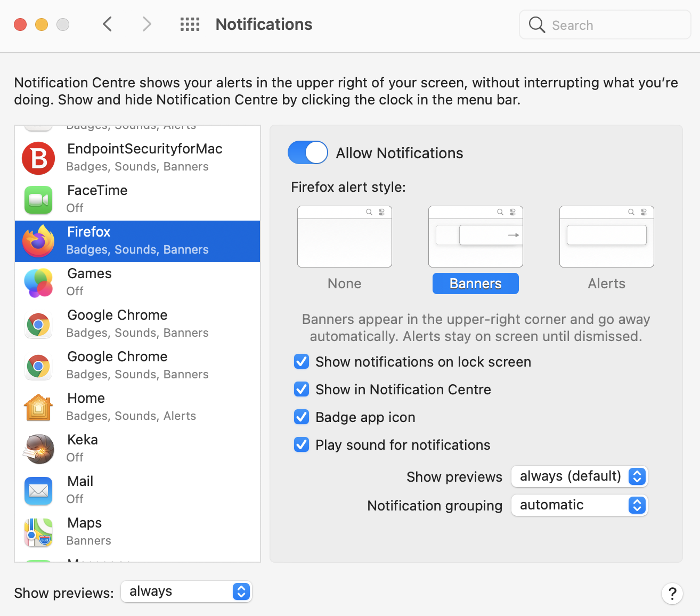Open help with the question mark button
700x616 pixels.
(x=672, y=593)
